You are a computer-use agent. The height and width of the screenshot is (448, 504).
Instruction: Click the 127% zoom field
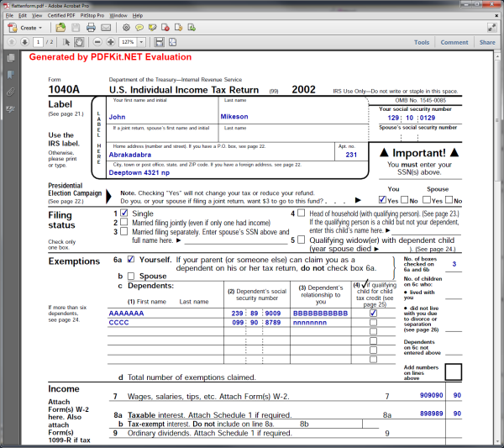tap(128, 42)
